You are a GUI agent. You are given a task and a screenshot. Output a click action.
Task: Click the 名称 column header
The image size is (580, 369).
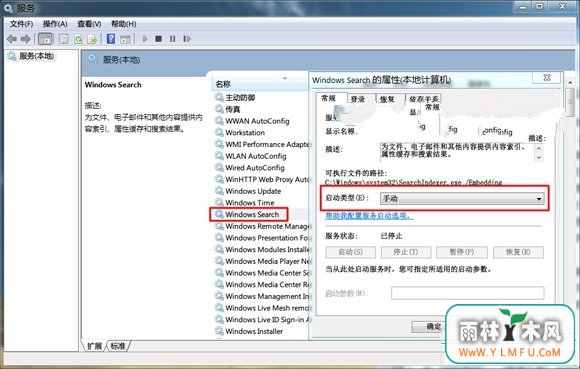click(259, 84)
